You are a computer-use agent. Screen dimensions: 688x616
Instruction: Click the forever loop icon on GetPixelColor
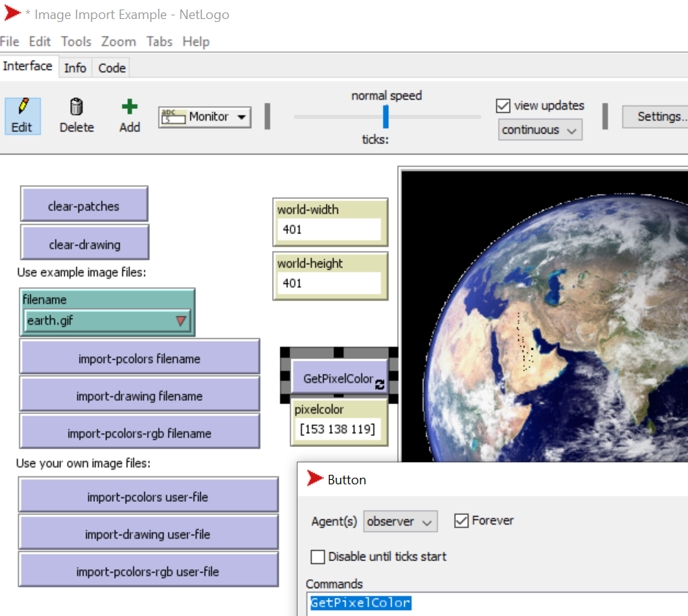point(379,383)
